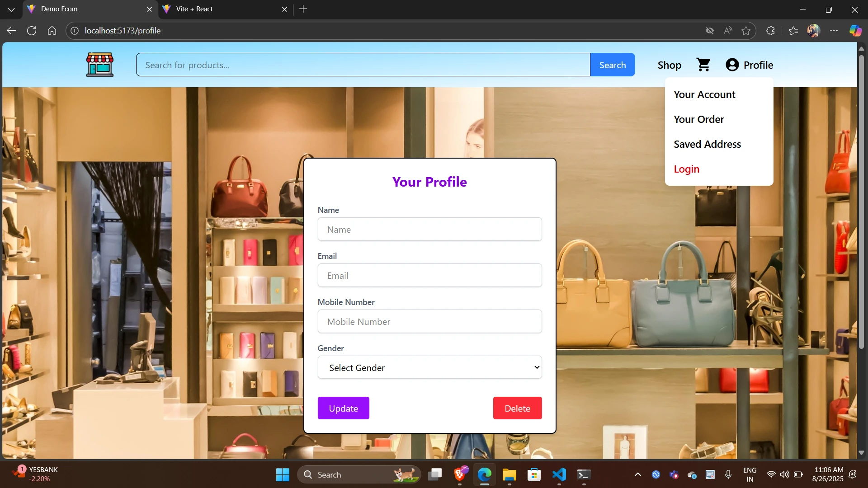The image size is (868, 488).
Task: Switch to the Vite + React tab
Action: click(x=225, y=9)
